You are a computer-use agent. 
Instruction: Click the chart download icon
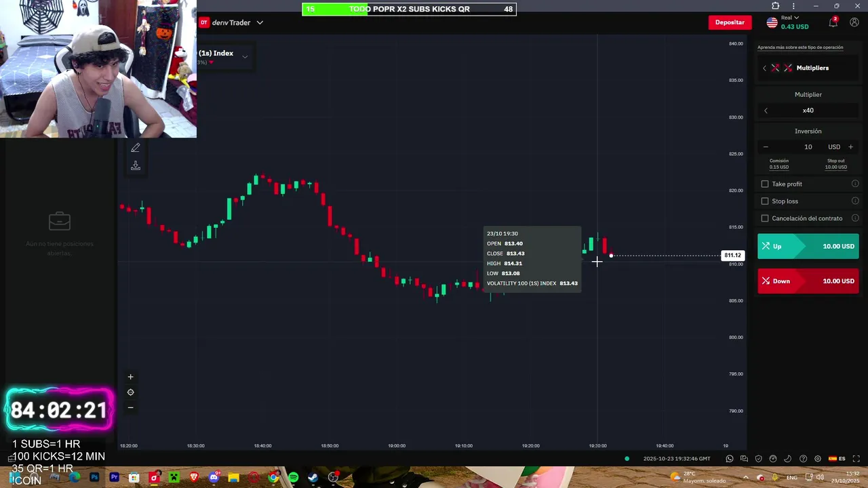tap(136, 165)
